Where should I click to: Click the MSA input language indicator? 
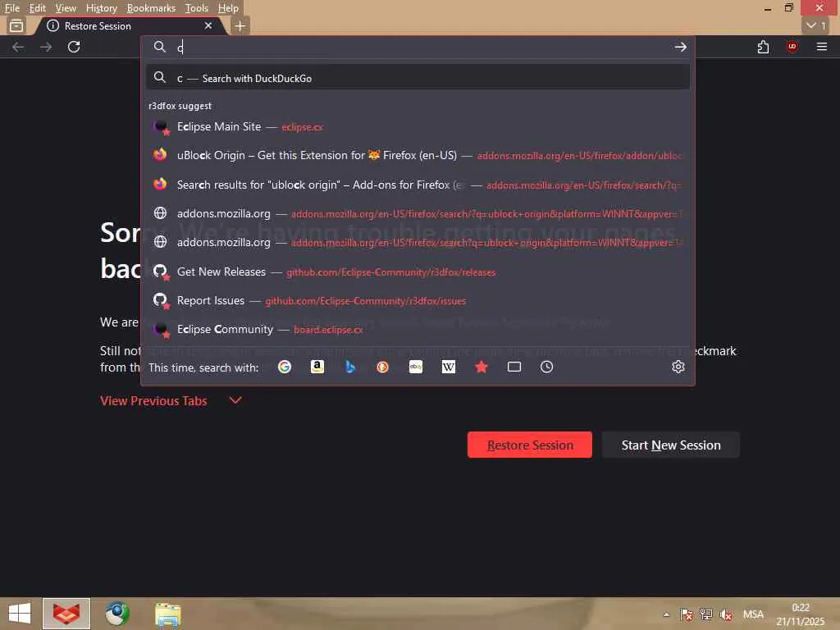click(753, 614)
